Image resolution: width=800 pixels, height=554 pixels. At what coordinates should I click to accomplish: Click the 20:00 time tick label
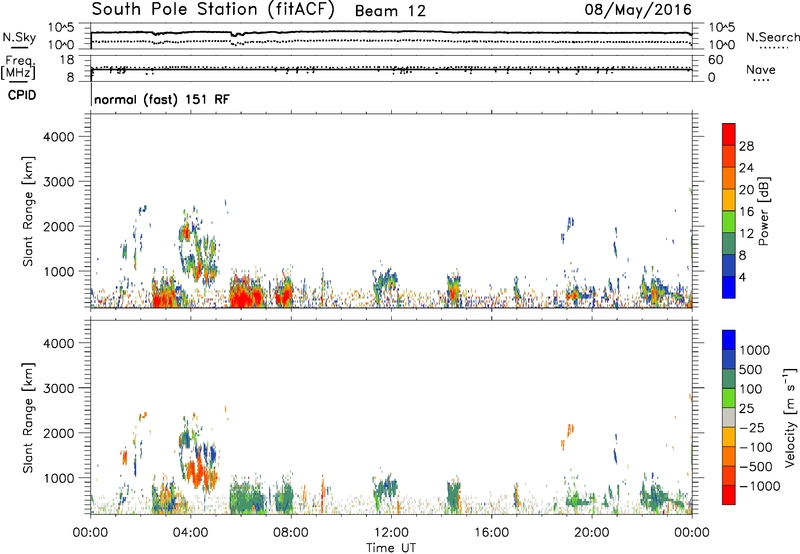click(x=592, y=533)
